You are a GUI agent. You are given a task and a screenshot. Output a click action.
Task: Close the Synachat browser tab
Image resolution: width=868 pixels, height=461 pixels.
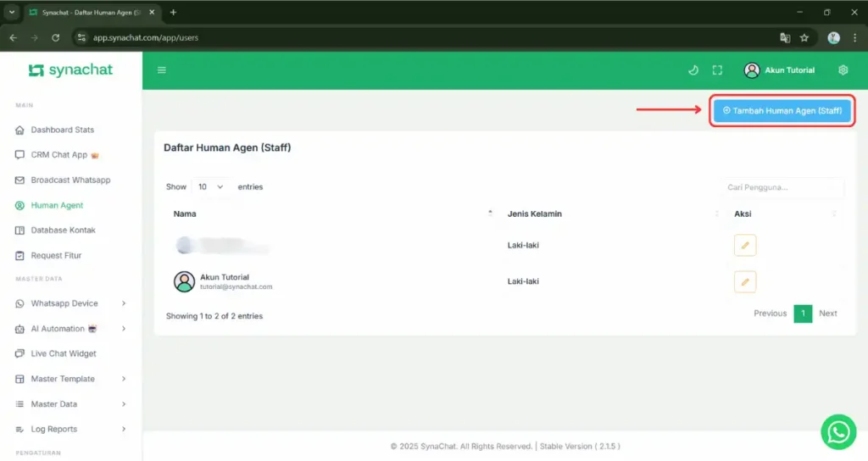tap(152, 12)
